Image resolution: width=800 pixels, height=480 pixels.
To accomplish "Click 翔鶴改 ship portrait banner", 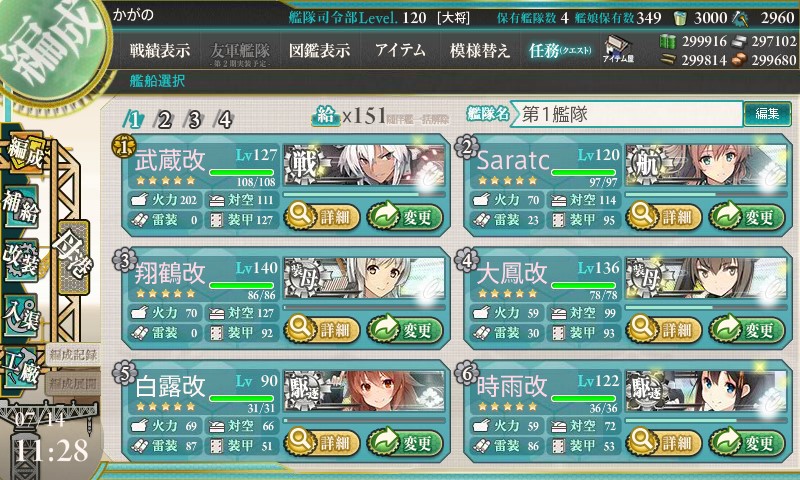I will point(364,278).
